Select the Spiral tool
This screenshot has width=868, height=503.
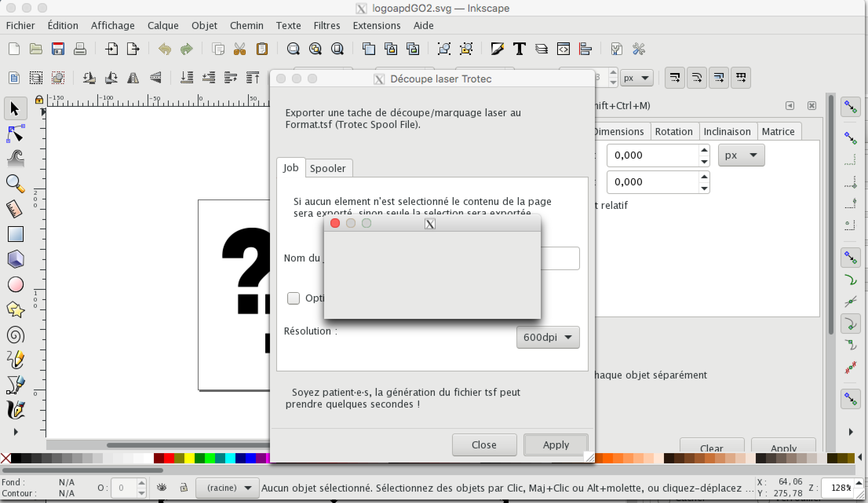point(15,335)
